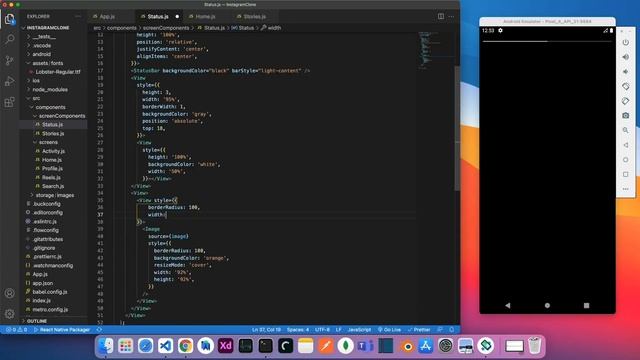Open Finder from the dock
Screen dimensions: 640x360
[x=105, y=346]
